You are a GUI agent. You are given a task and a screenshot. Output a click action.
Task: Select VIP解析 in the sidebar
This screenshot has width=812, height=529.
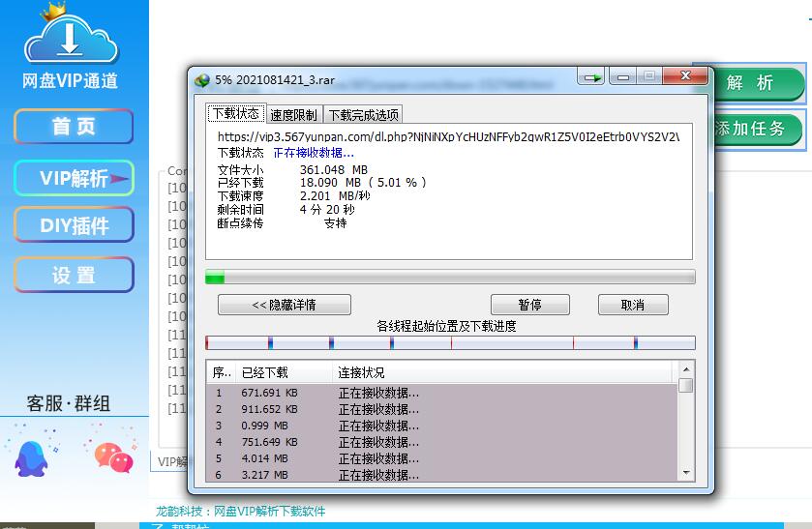74,178
